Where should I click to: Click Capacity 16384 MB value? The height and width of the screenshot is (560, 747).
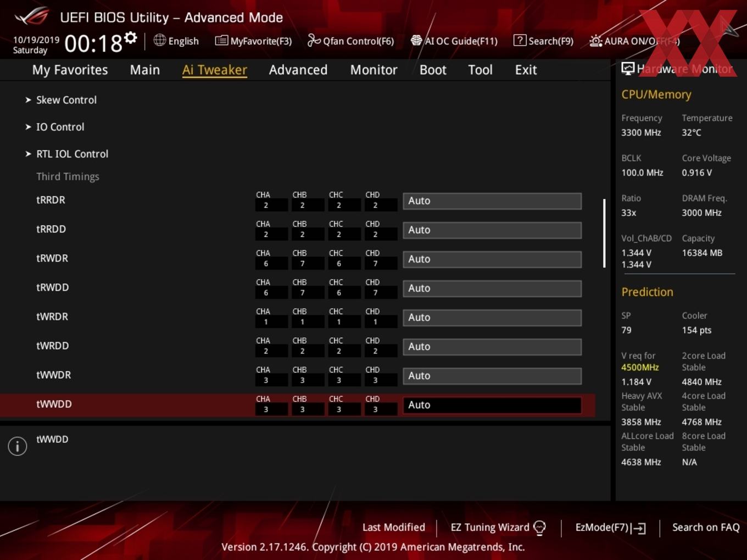click(x=702, y=253)
